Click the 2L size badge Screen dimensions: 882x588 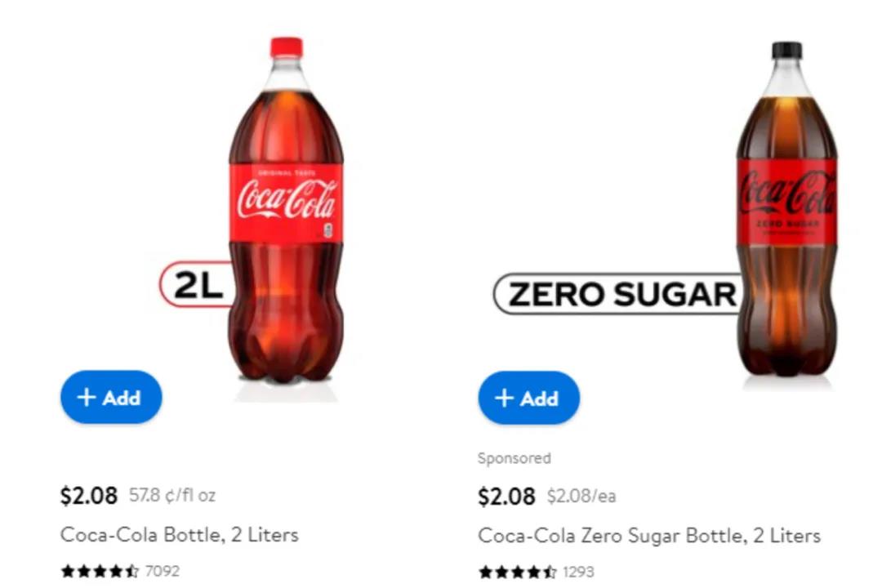click(194, 285)
